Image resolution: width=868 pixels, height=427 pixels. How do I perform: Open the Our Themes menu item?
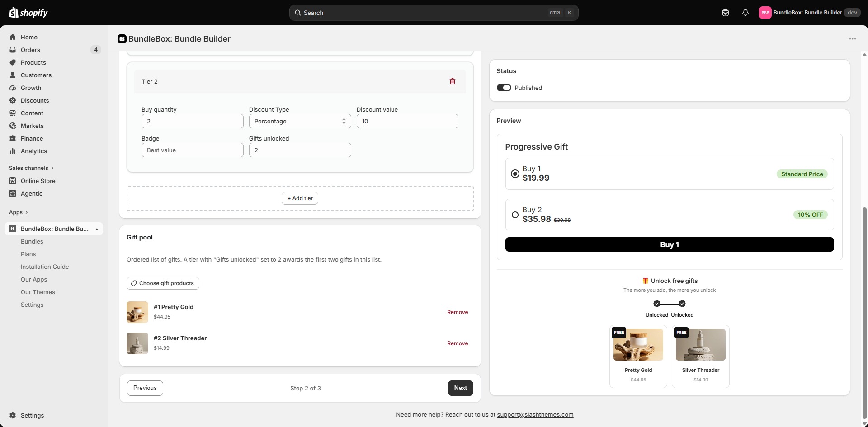pyautogui.click(x=38, y=292)
